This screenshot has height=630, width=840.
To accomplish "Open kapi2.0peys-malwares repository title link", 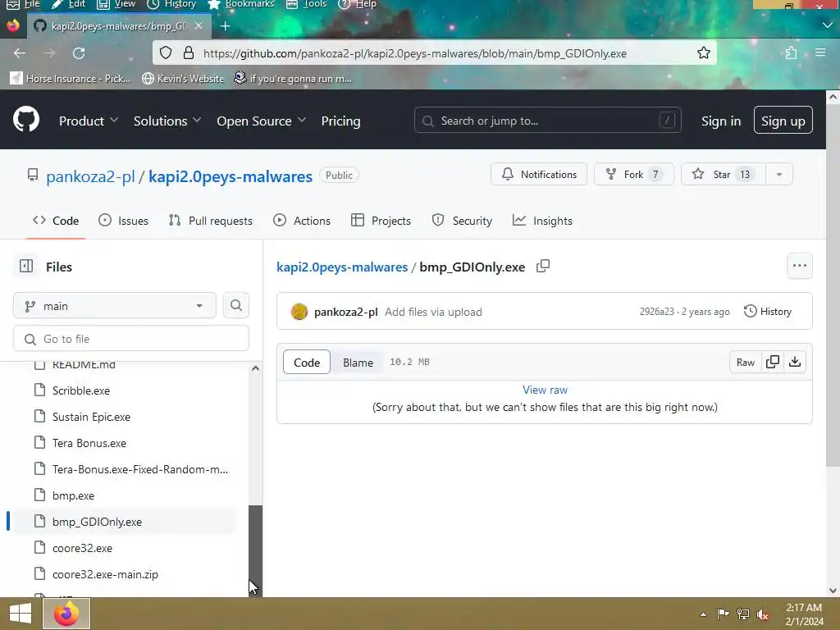I will pos(231,176).
